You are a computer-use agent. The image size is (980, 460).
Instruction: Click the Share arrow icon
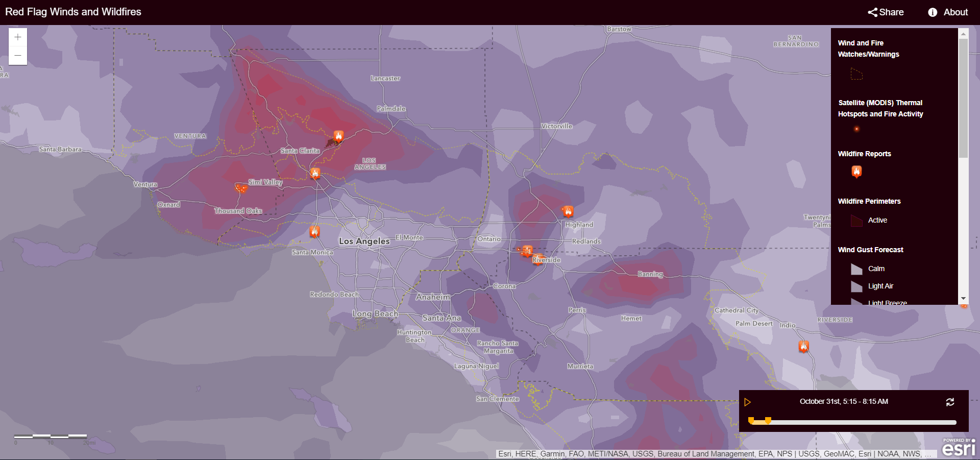tap(873, 12)
